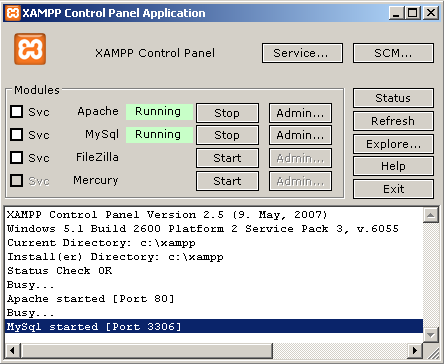The image size is (444, 364).
Task: Open the Service... dialog
Action: (x=302, y=53)
